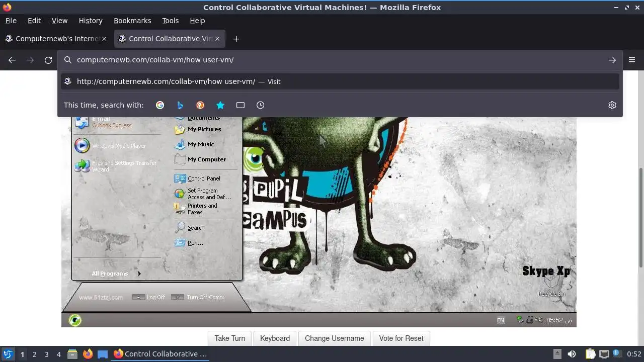Reload the current page

(48, 60)
